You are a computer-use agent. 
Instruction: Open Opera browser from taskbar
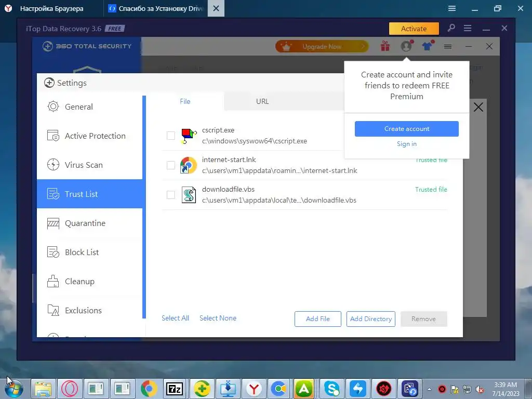(70, 389)
